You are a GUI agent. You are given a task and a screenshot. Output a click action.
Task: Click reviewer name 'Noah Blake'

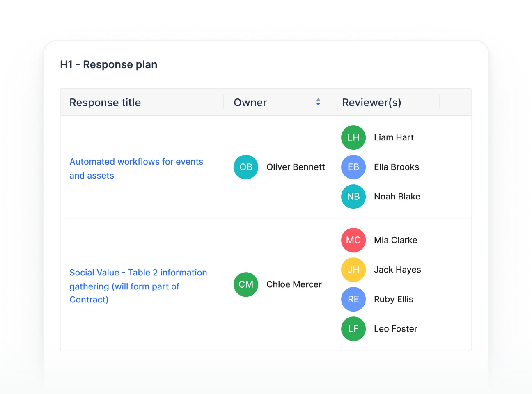[x=397, y=197]
